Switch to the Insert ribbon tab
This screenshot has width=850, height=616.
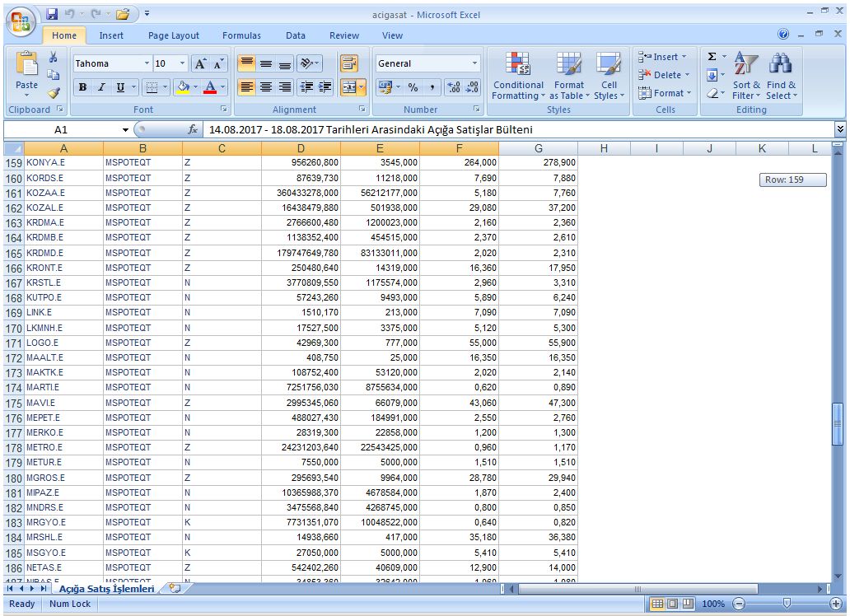click(x=111, y=35)
